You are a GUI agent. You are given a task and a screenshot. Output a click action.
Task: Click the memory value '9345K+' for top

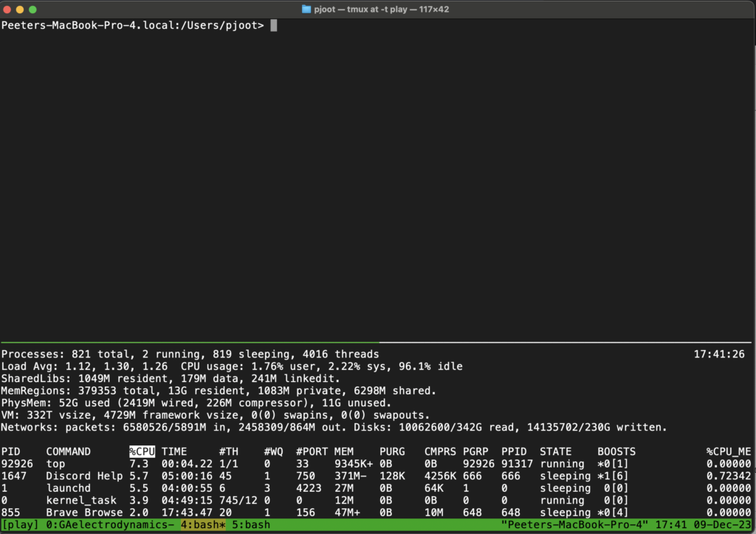coord(354,464)
